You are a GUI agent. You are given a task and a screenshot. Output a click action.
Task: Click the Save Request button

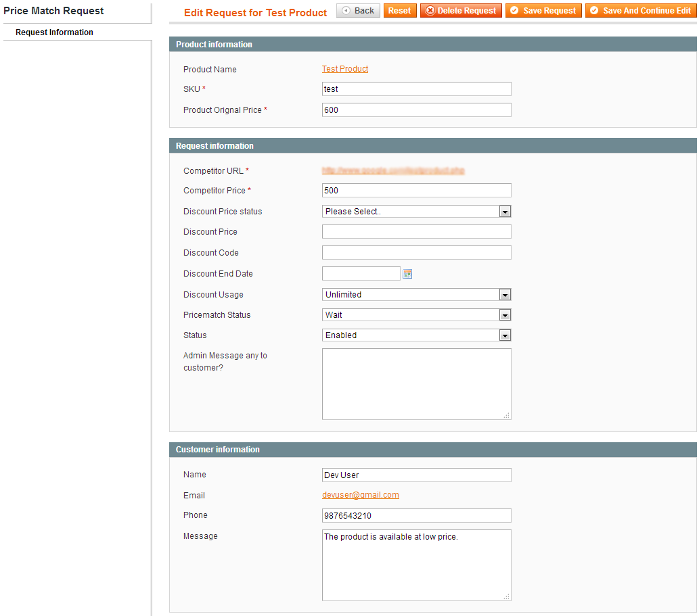coord(543,11)
